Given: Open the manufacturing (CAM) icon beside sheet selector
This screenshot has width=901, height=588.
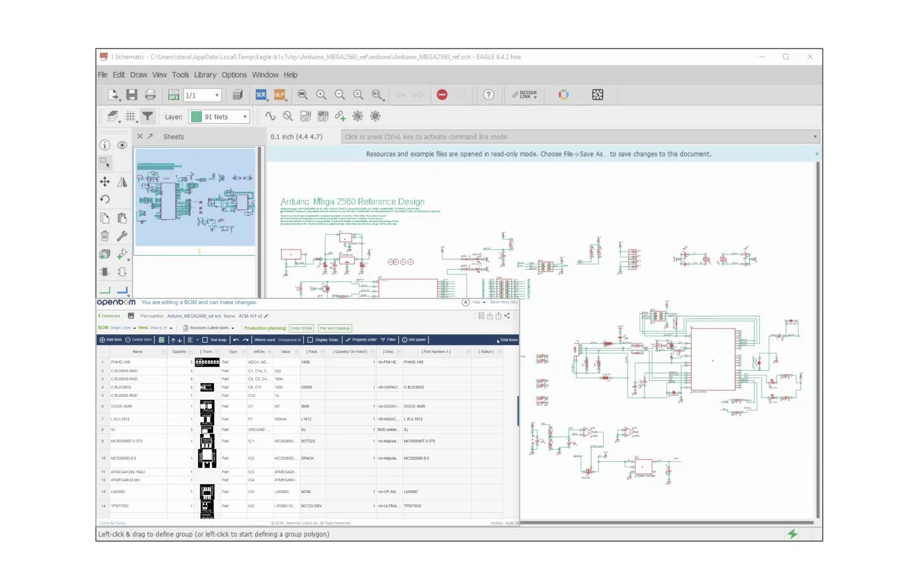Looking at the screenshot, I should click(237, 94).
